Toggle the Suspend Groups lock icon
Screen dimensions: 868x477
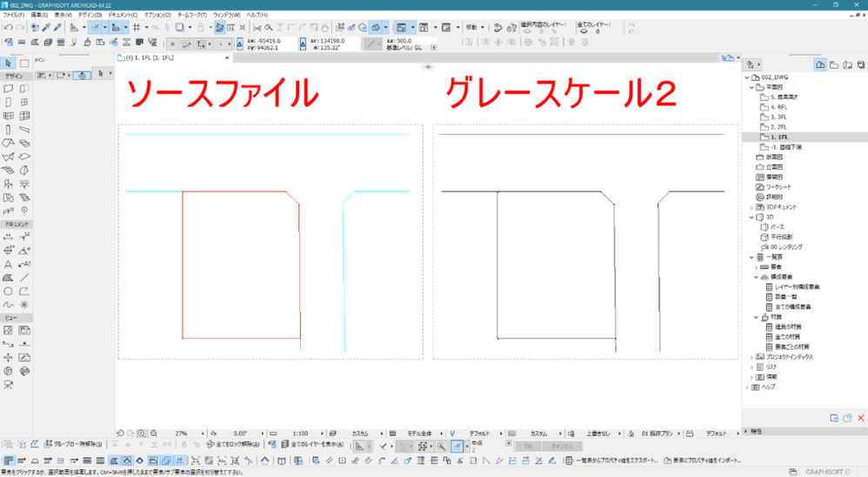(200, 27)
